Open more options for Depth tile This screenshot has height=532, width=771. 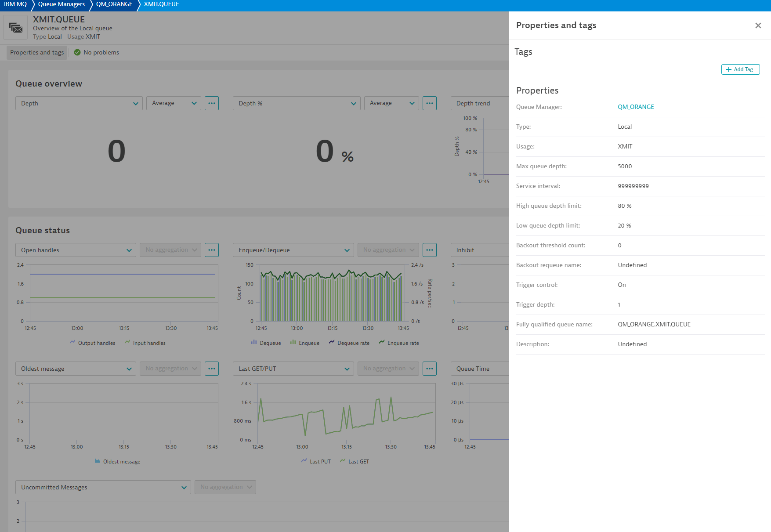212,103
